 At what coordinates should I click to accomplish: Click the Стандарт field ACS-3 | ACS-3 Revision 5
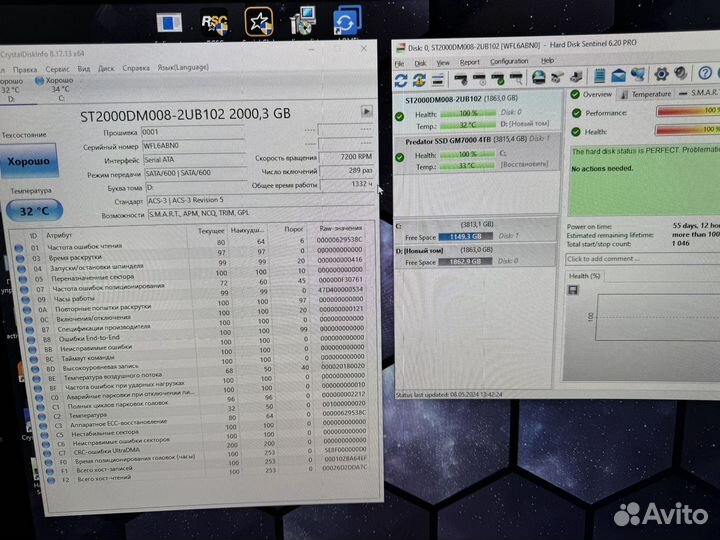260,200
